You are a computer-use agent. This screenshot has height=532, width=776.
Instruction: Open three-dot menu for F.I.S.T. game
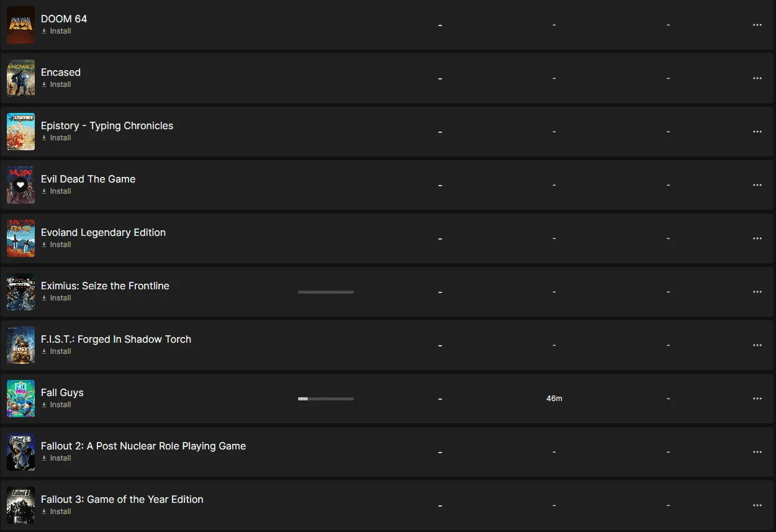tap(757, 345)
